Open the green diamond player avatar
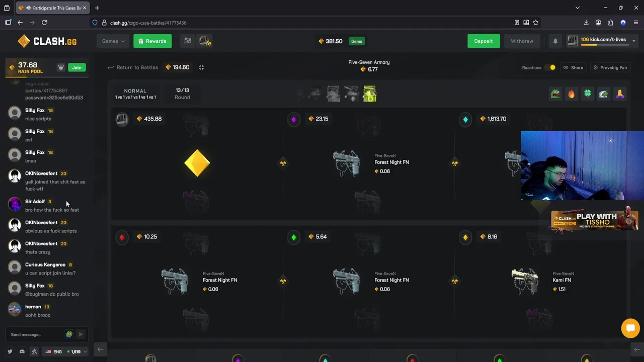Screen dimensions: 644x362 tap(294, 237)
